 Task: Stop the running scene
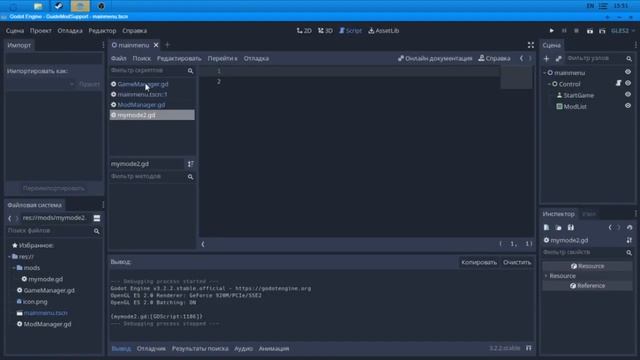(576, 31)
